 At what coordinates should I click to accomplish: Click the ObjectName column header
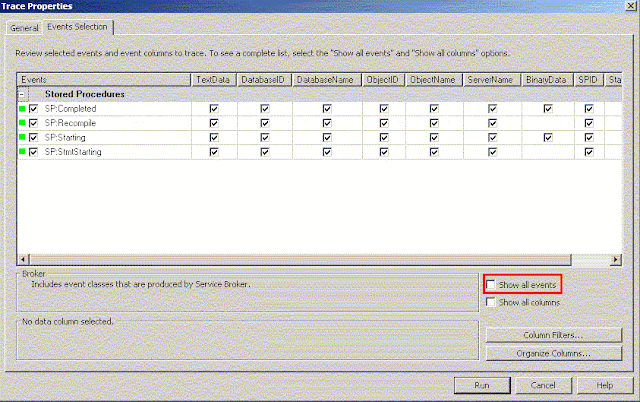coord(433,80)
